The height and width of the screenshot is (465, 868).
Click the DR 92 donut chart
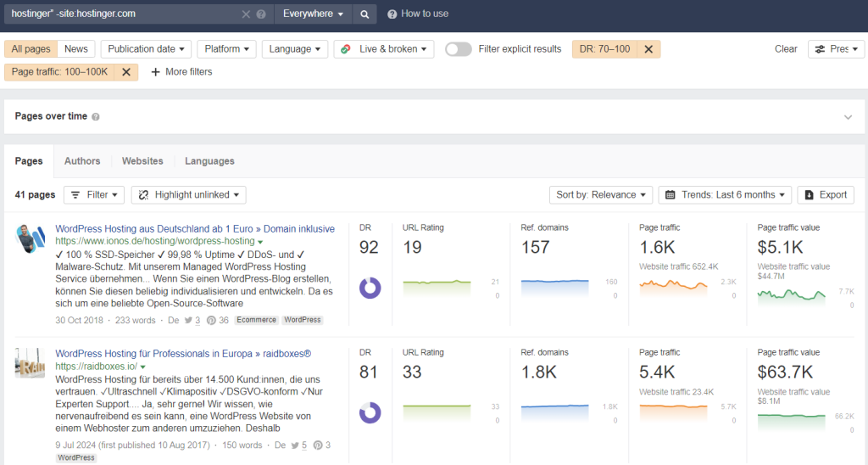370,288
